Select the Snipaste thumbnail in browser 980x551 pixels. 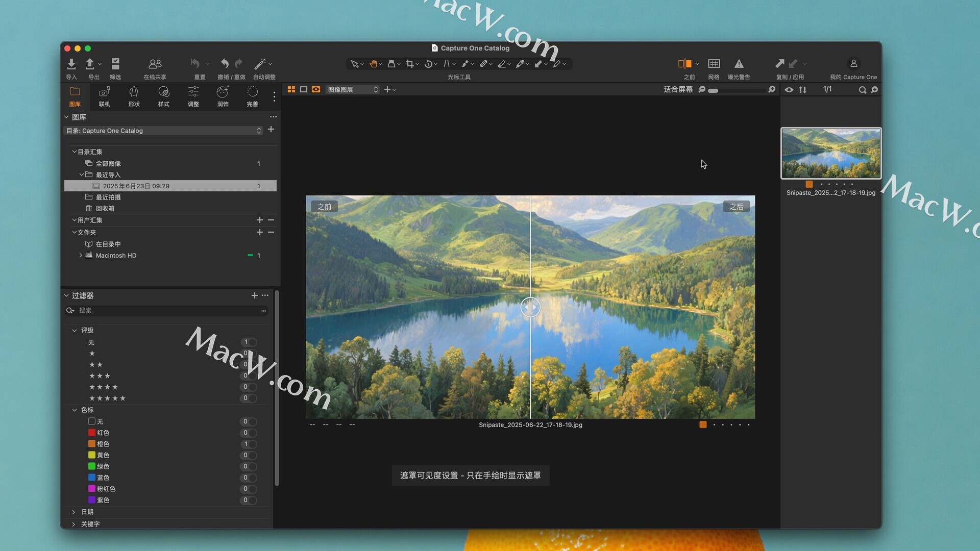(831, 153)
